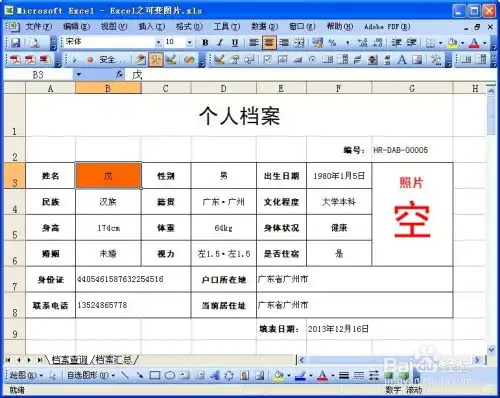Toggle Design Mode in the Control Toolbox
The height and width of the screenshot is (398, 500).
219,60
